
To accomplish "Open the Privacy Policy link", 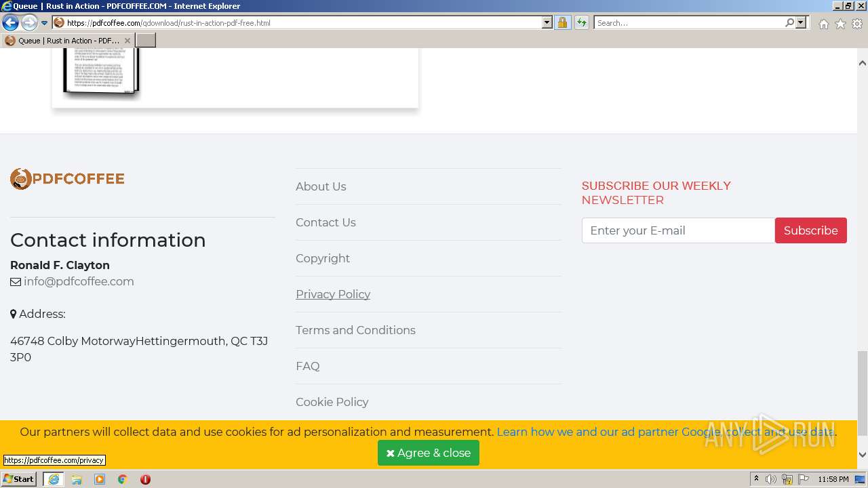I will coord(333,294).
